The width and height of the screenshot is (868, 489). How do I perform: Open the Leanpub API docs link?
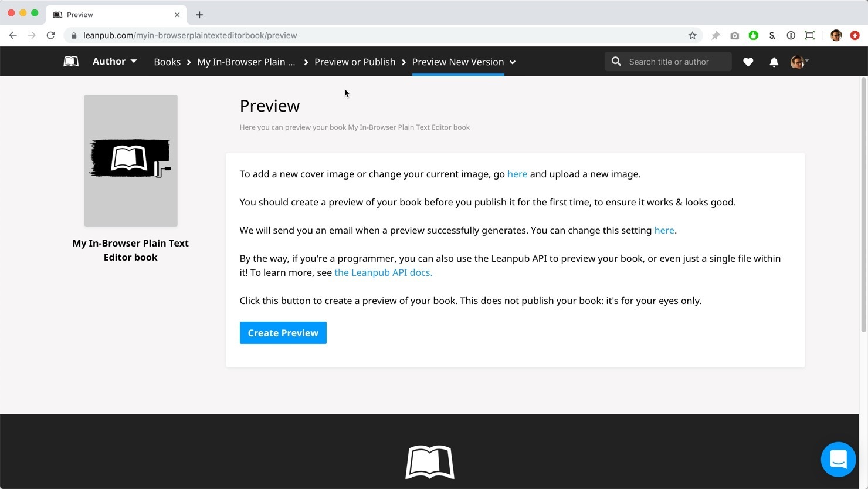pos(383,272)
